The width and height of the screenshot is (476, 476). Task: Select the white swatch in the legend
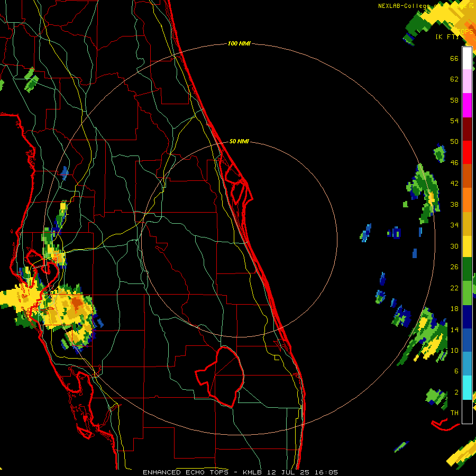coord(467,58)
